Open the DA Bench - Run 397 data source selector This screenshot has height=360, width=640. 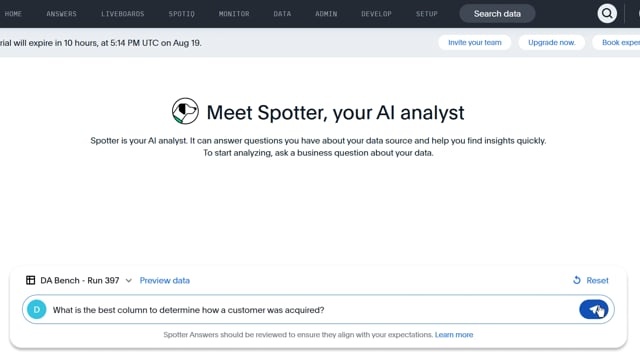point(79,280)
